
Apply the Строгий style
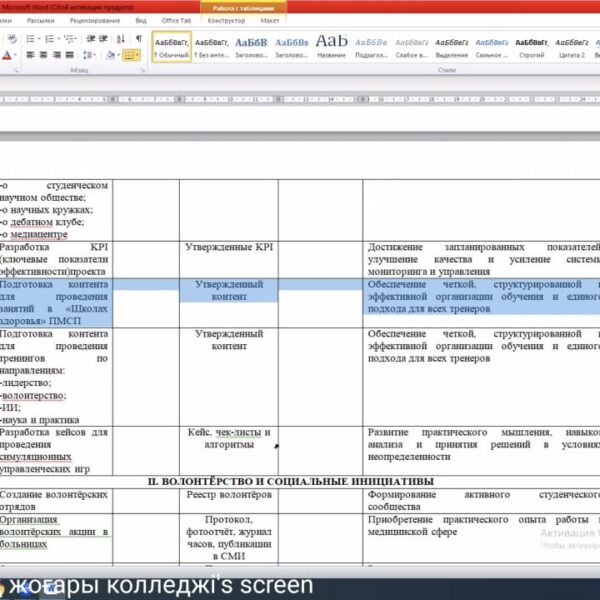coord(532,47)
